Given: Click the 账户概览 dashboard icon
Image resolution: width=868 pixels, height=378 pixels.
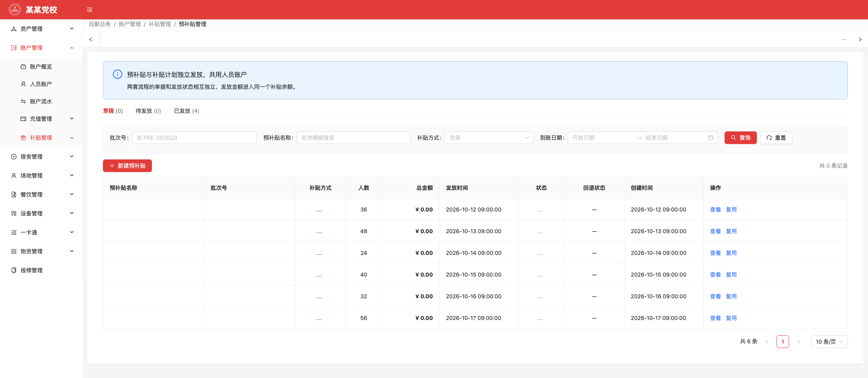Looking at the screenshot, I should (23, 67).
